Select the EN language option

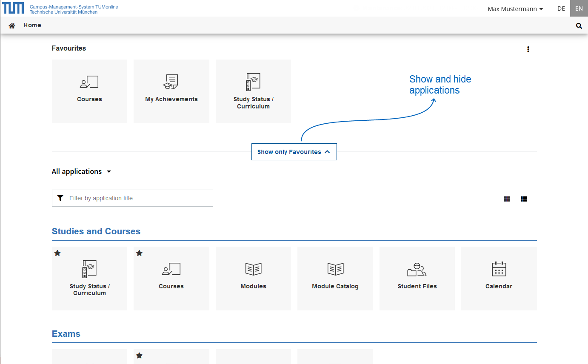(579, 9)
